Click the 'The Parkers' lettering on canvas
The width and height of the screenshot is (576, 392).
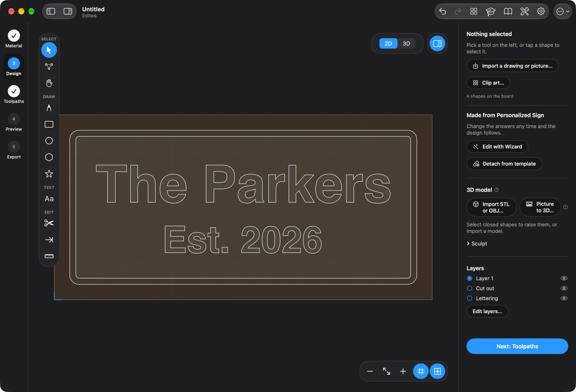(x=243, y=184)
